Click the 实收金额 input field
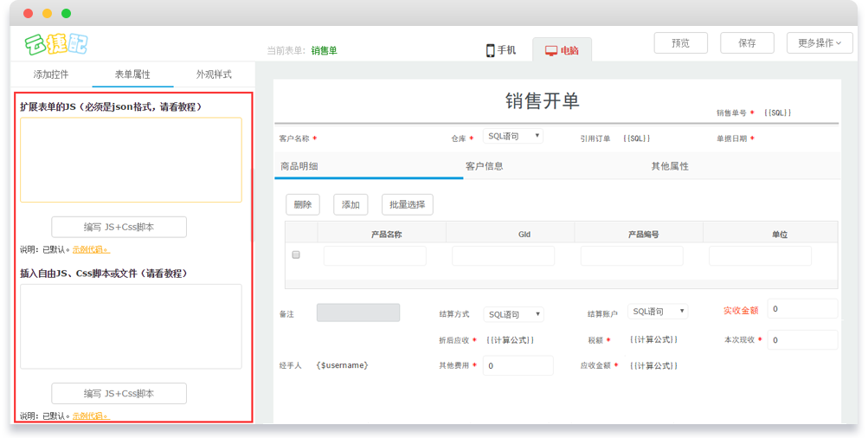 click(x=801, y=309)
